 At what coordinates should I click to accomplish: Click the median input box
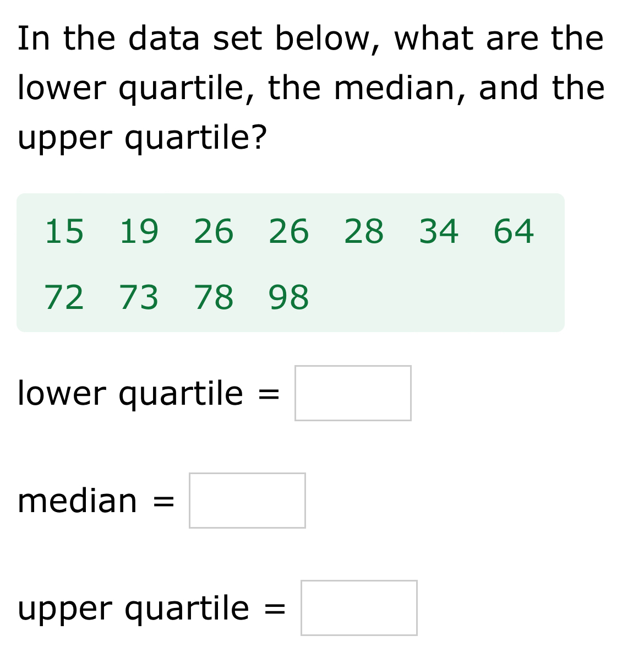click(247, 500)
